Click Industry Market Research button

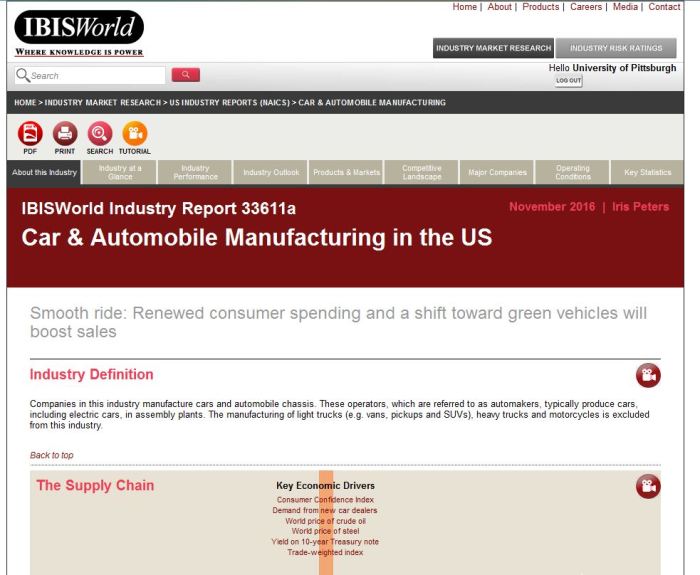click(493, 48)
